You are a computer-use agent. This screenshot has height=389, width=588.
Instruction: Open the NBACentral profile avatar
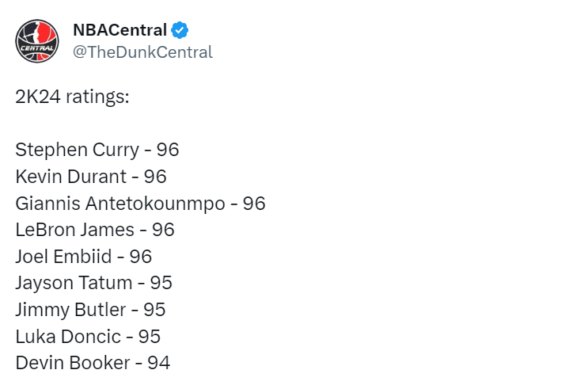tap(37, 41)
